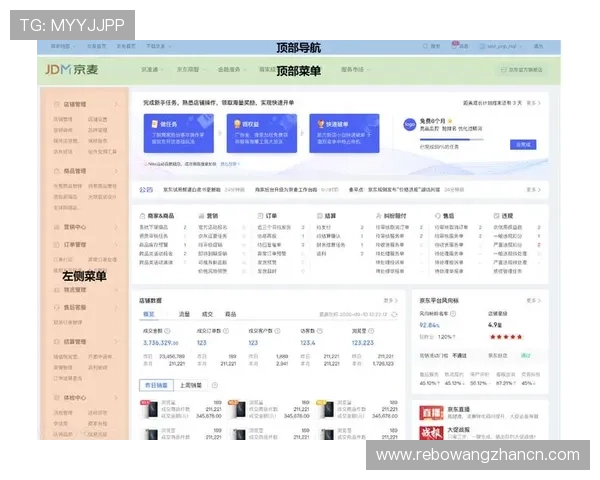Click the 体检中心 icon in sidebar
The width and height of the screenshot is (600, 480).
(x=57, y=398)
